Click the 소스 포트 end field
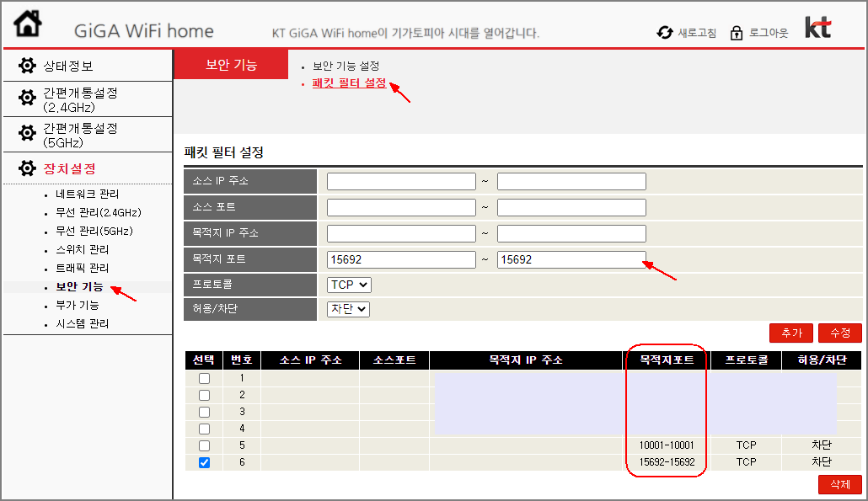 click(571, 207)
